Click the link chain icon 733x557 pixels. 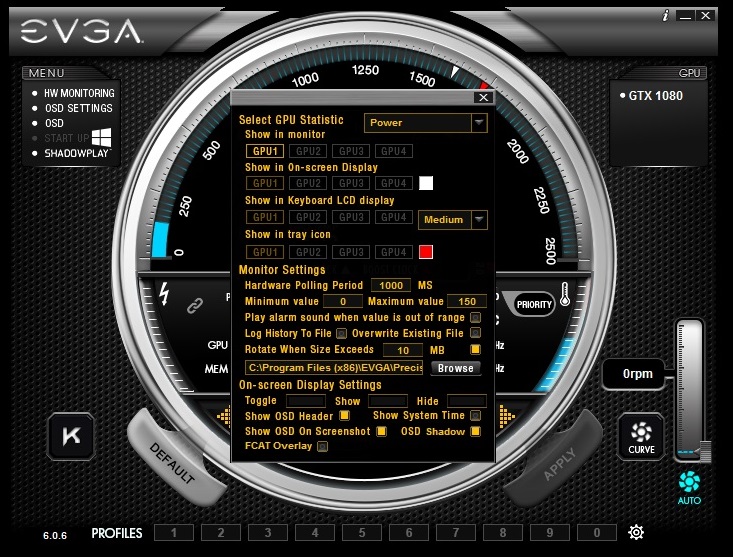[195, 306]
